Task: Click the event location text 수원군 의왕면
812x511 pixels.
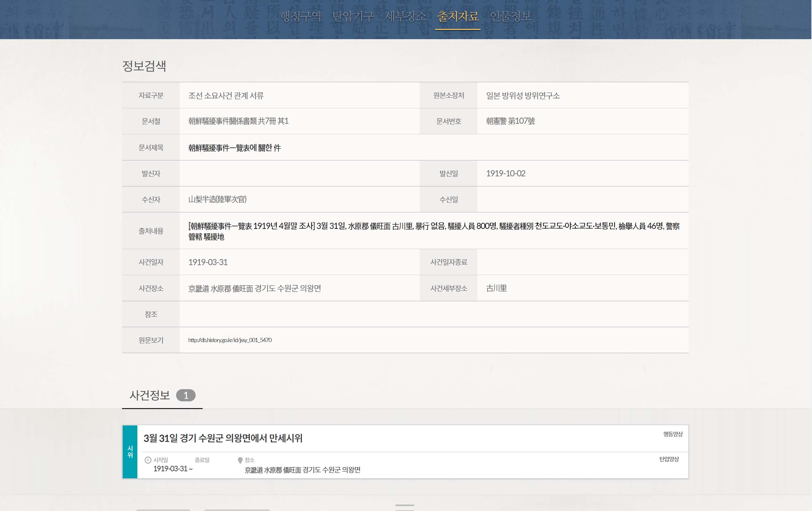Action: tap(302, 470)
